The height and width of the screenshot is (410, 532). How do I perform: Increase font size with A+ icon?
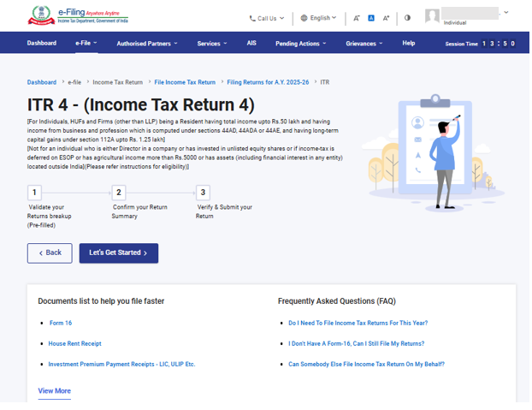pyautogui.click(x=386, y=18)
